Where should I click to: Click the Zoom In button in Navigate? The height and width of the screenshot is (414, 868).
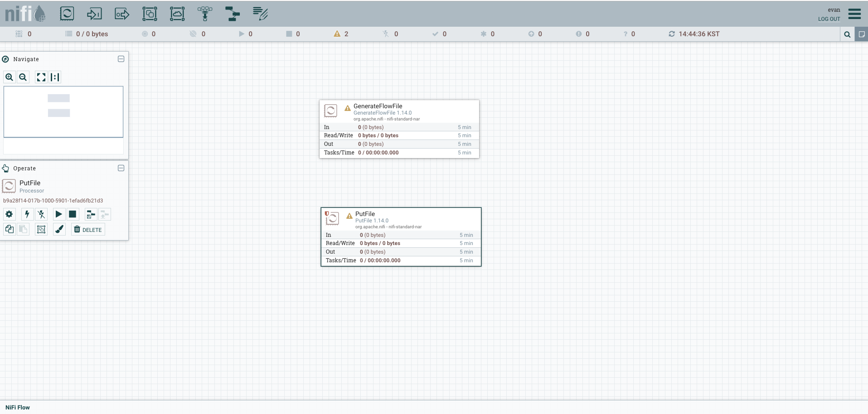point(9,77)
